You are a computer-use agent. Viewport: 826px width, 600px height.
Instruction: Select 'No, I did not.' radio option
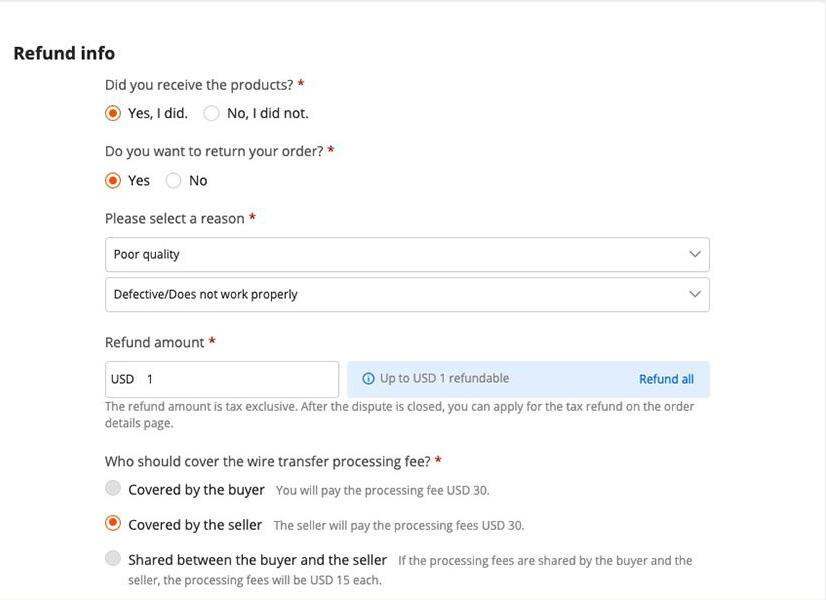(212, 113)
